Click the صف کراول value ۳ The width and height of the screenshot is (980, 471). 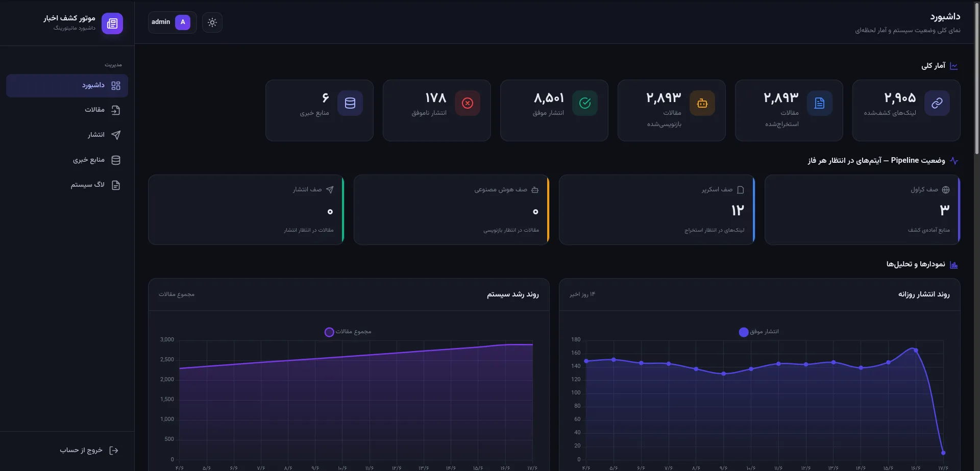(x=945, y=210)
